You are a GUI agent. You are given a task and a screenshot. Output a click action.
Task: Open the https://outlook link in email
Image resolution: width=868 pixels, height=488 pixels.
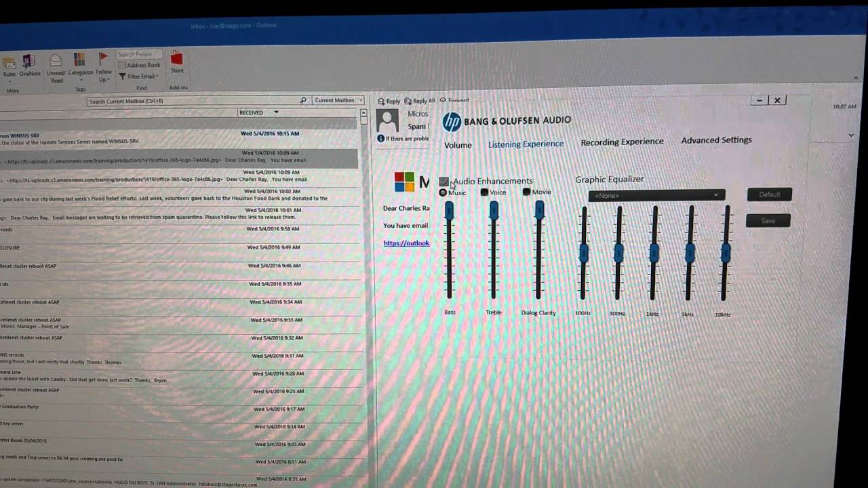[406, 243]
